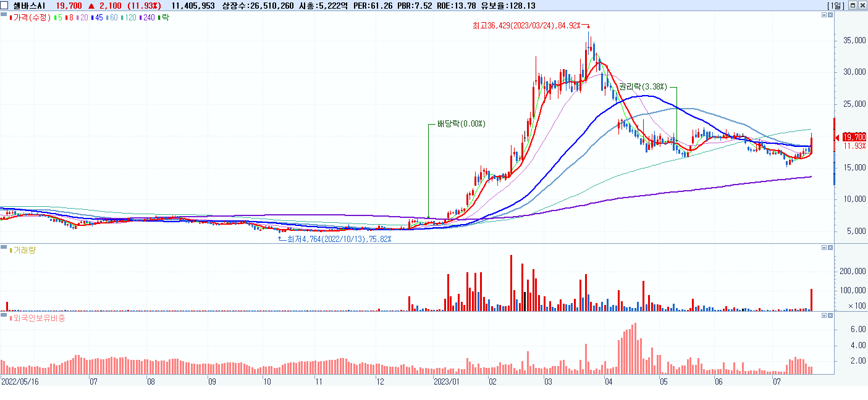Close the 외국인보유비중 pane

coord(830,315)
